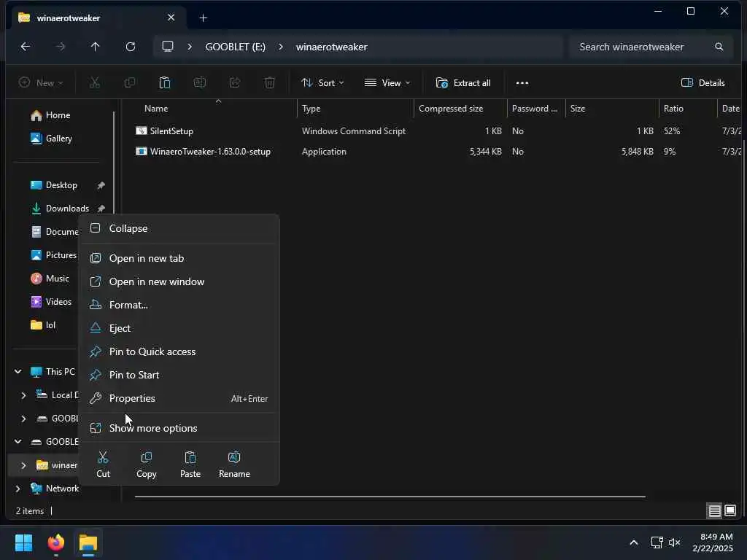Expand the chevron after GOOBLET (E:) in path

281,47
